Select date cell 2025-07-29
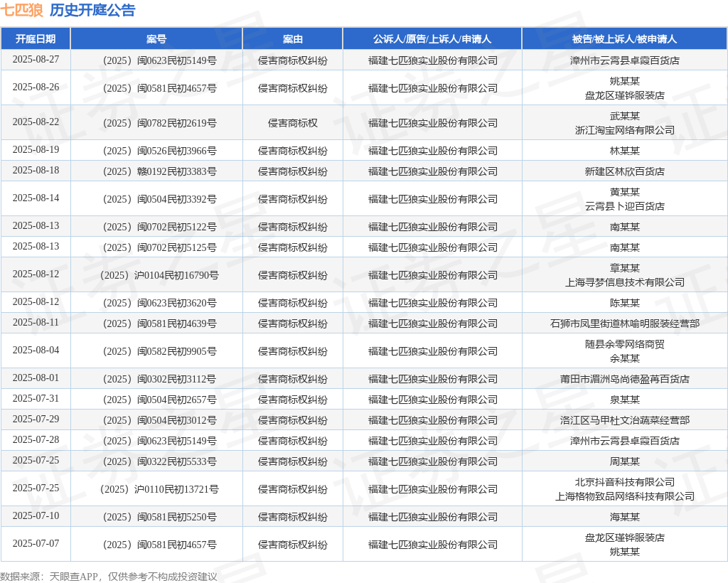 (x=36, y=419)
